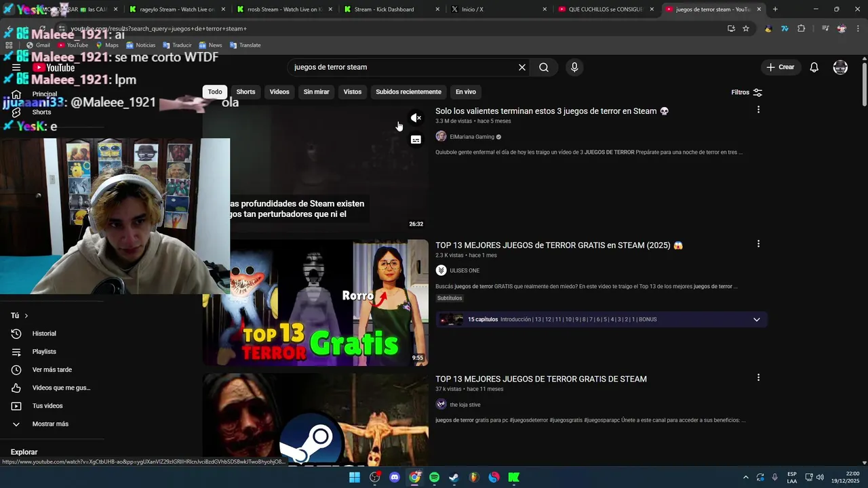Viewport: 868px width, 488px height.
Task: Open the Noticias bookmark
Action: pos(140,45)
